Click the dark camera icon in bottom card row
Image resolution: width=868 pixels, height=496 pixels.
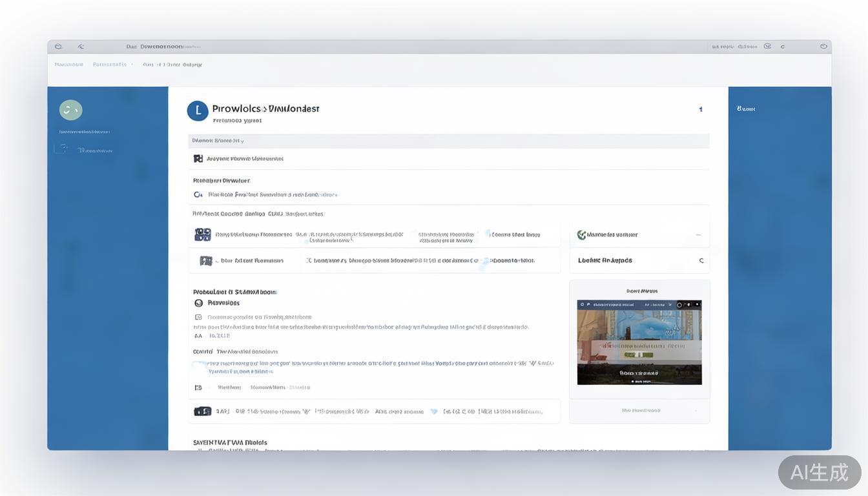coord(203,411)
